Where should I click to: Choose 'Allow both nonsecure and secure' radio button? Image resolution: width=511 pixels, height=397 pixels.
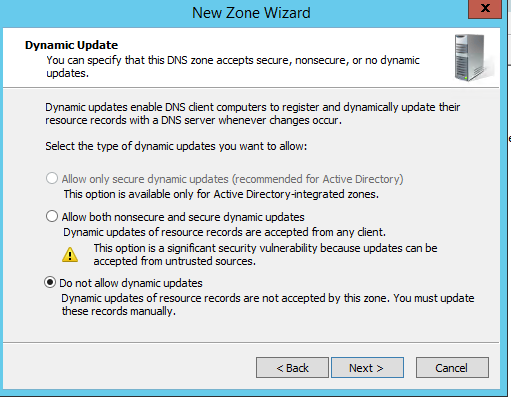click(52, 216)
